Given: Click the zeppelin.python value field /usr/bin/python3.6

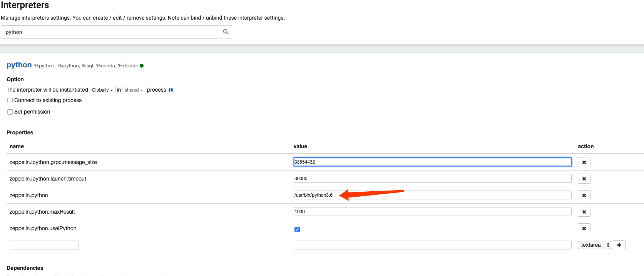Looking at the screenshot, I should coord(432,195).
